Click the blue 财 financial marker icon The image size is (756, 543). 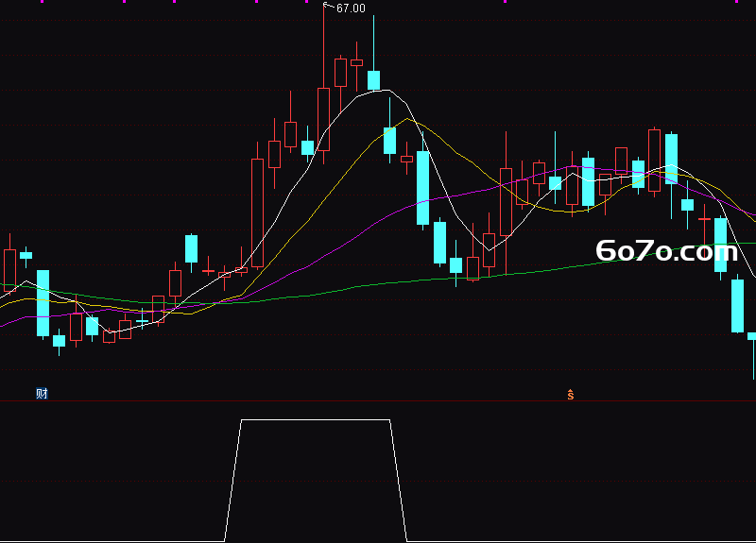click(x=42, y=394)
